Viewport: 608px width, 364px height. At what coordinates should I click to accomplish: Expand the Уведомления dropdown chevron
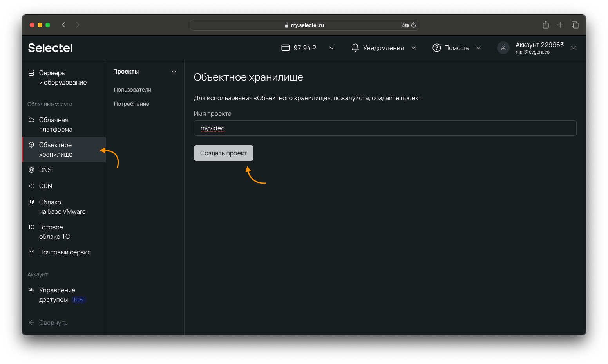click(413, 48)
